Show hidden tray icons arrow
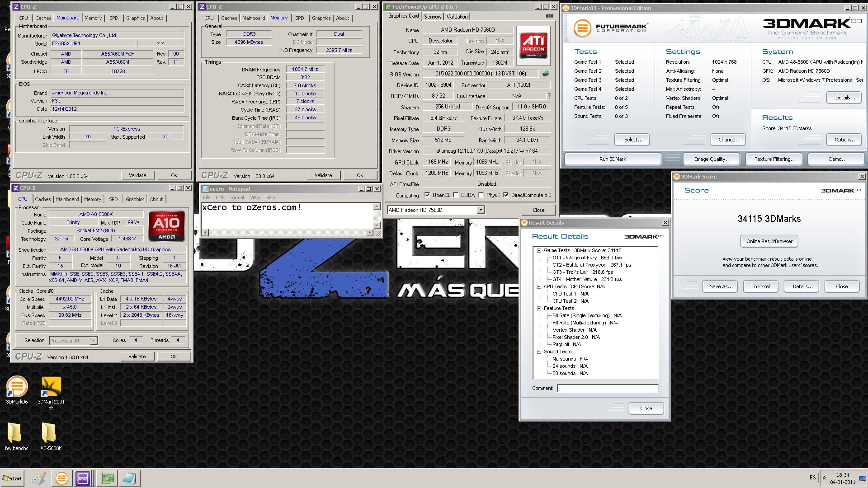Viewport: 868px width, 488px height. coord(824,478)
